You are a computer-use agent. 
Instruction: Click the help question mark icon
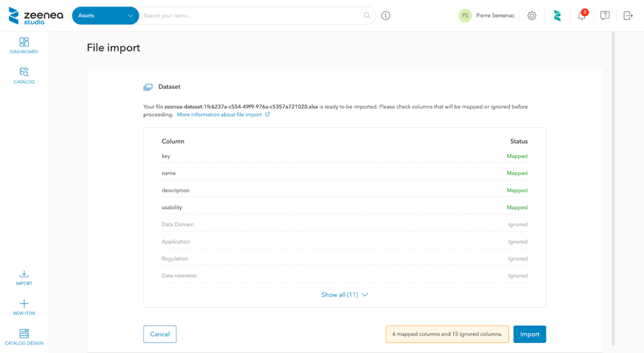[x=604, y=16]
